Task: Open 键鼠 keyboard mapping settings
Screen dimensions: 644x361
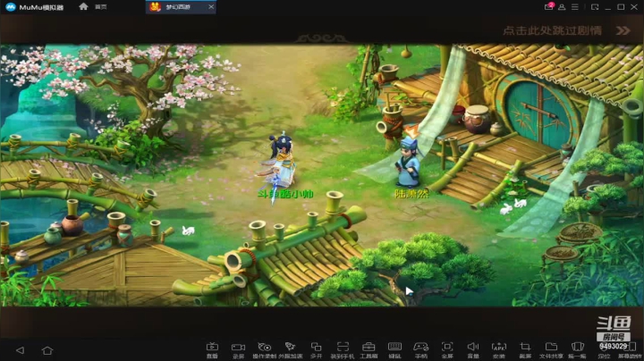Action: point(394,350)
